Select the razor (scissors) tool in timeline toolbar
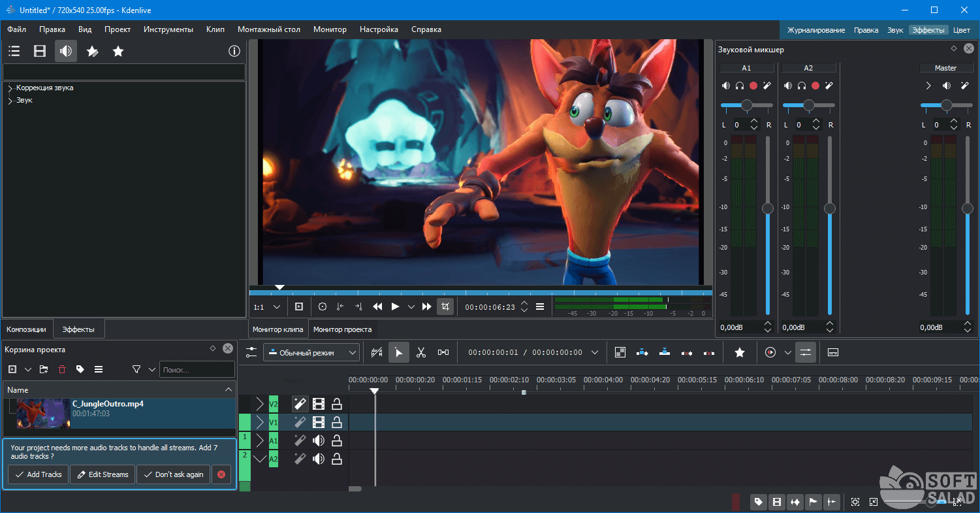980x513 pixels. (x=420, y=352)
